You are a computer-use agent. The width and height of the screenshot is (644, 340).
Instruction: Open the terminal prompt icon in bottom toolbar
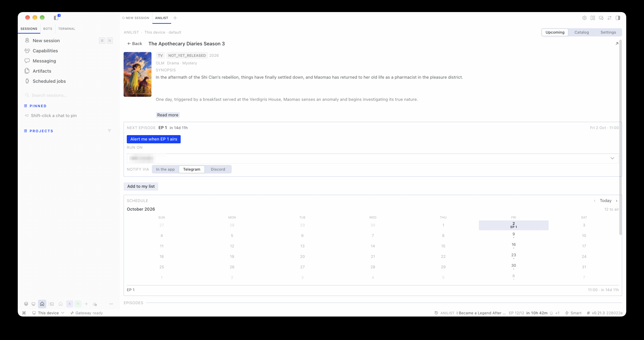tap(52, 304)
